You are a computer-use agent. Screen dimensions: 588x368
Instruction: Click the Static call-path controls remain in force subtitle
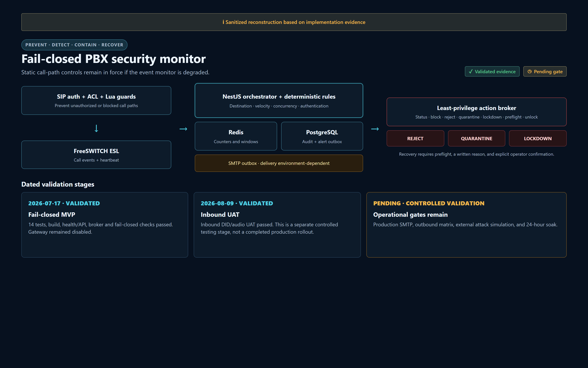point(115,72)
